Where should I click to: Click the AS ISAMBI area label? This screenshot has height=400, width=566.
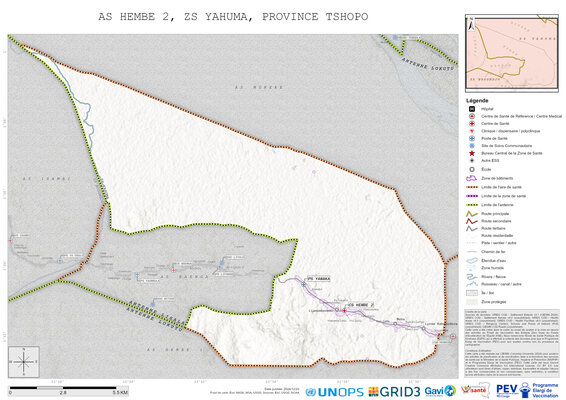click(47, 179)
